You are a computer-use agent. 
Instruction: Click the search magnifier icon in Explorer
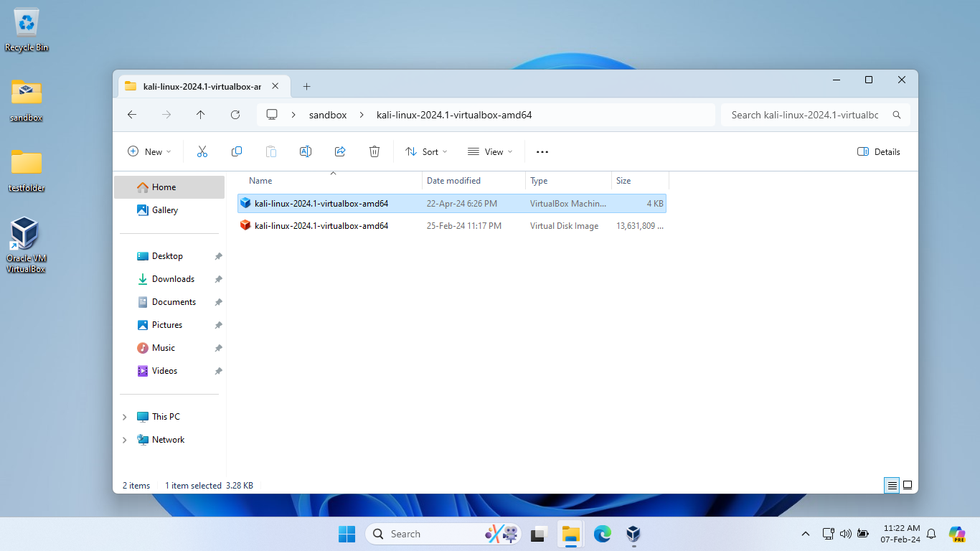pos(897,115)
